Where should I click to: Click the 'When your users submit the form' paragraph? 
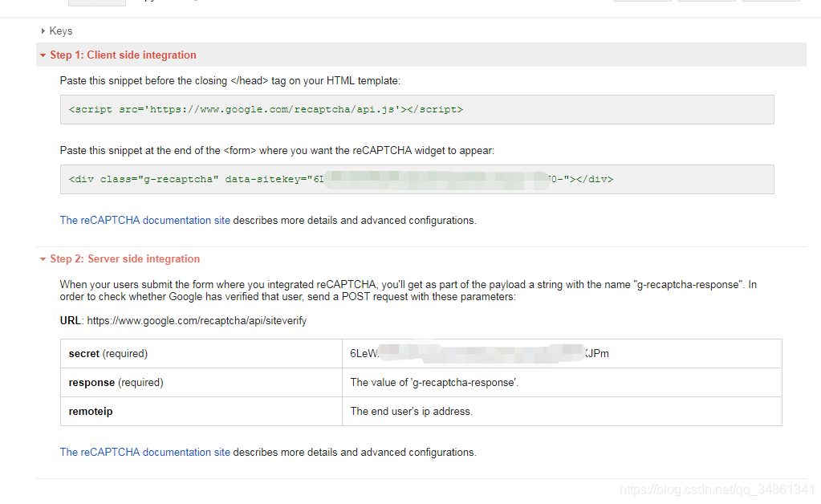click(x=408, y=291)
